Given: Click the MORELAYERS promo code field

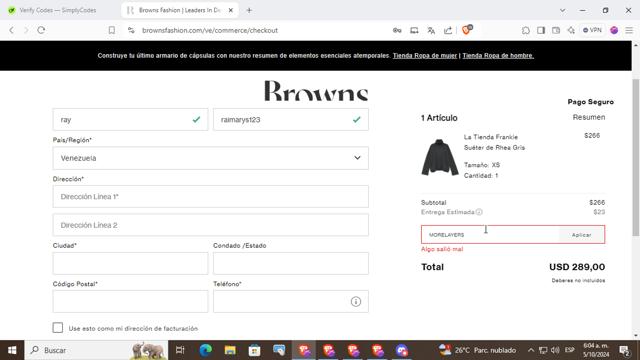Looking at the screenshot, I should (490, 235).
